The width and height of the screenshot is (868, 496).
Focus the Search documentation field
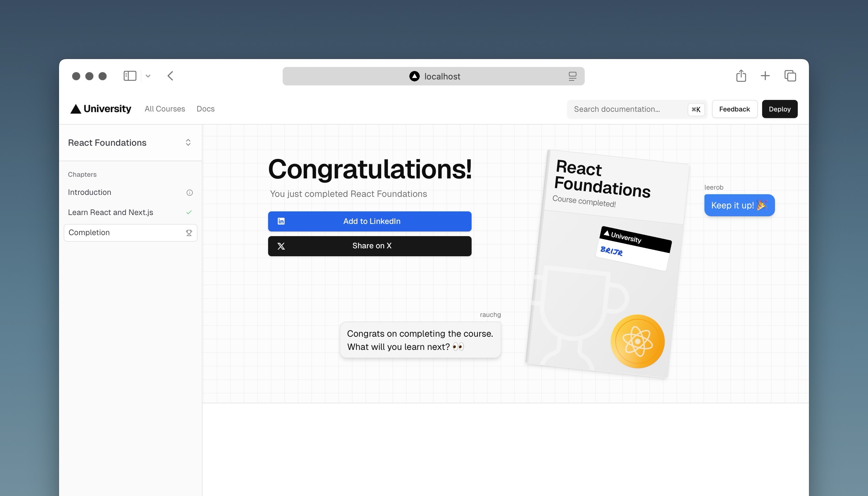click(637, 109)
